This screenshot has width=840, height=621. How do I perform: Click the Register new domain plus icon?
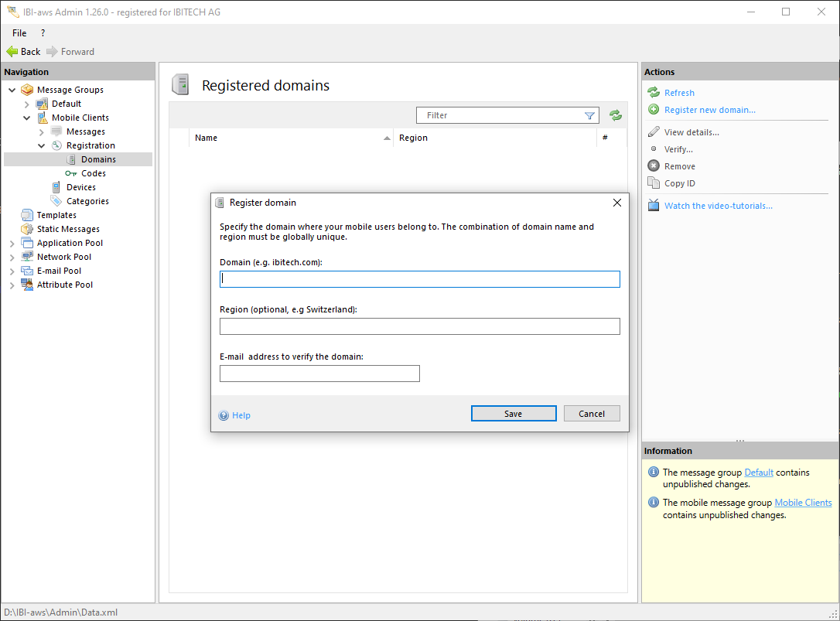coord(654,110)
